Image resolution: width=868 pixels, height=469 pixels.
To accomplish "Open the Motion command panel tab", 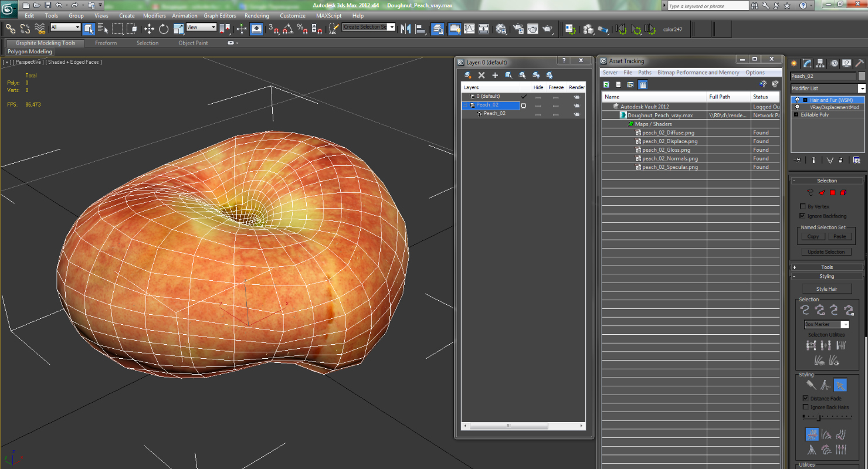I will pyautogui.click(x=833, y=63).
